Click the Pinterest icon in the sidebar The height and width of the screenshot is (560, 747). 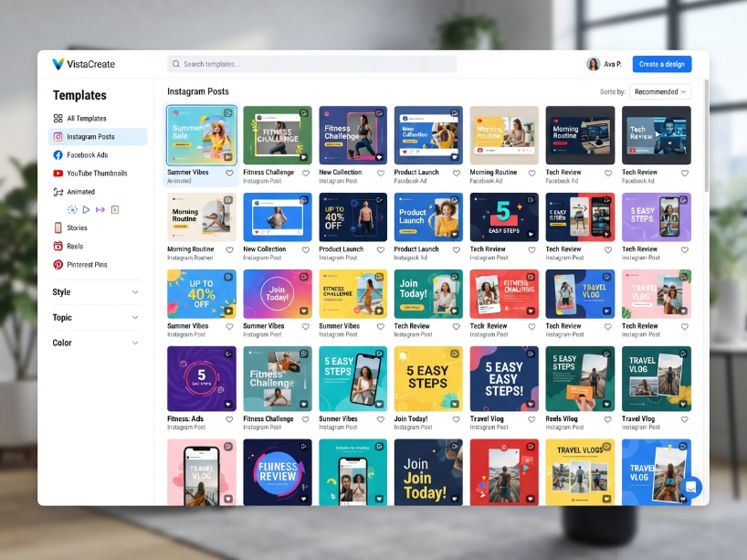coord(58,265)
